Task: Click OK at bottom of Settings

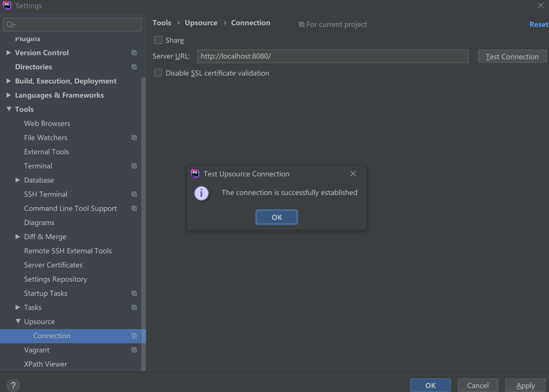Action: (430, 385)
